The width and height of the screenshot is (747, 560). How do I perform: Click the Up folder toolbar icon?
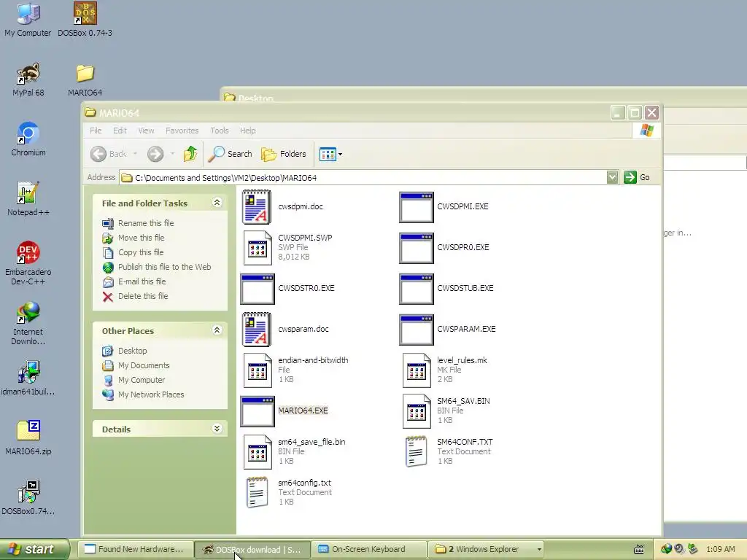pyautogui.click(x=190, y=154)
